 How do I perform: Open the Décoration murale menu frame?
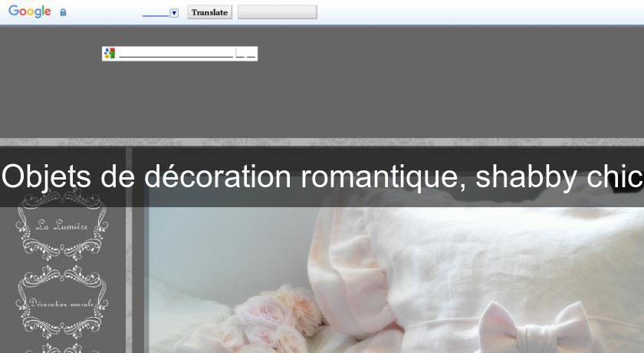coord(62,302)
